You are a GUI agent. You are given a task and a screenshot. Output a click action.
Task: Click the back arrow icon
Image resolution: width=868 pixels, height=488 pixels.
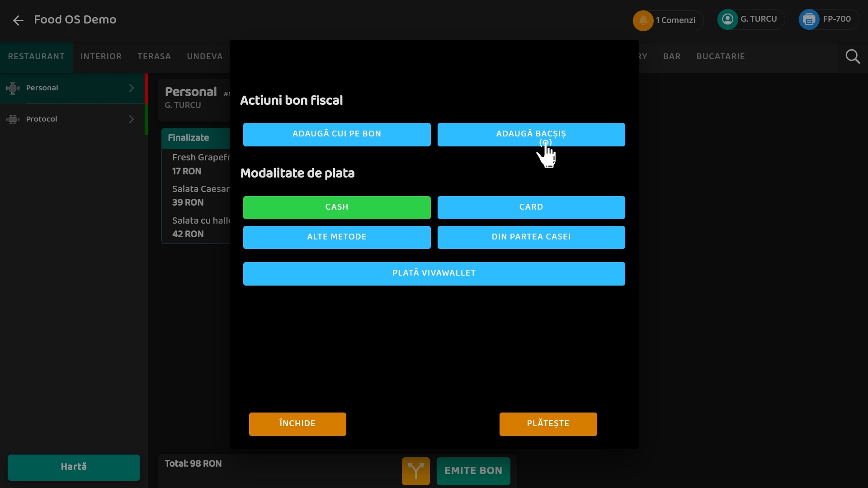(x=18, y=20)
